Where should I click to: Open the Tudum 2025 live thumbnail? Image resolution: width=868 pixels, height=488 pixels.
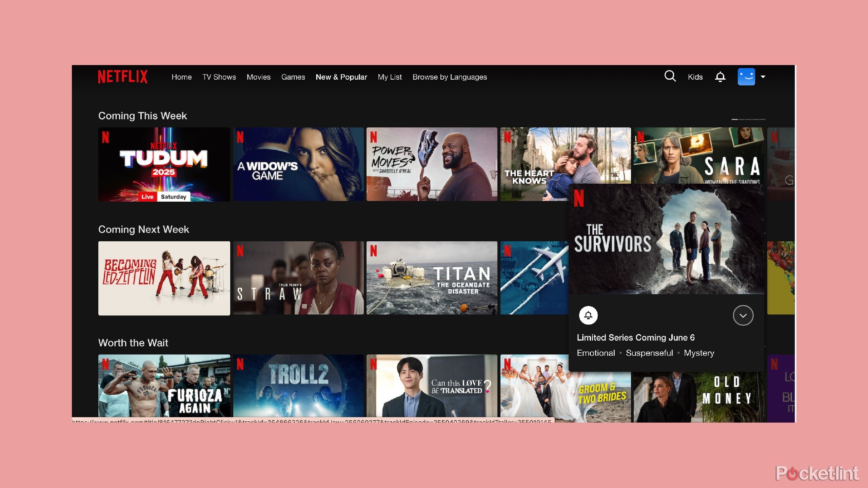164,164
